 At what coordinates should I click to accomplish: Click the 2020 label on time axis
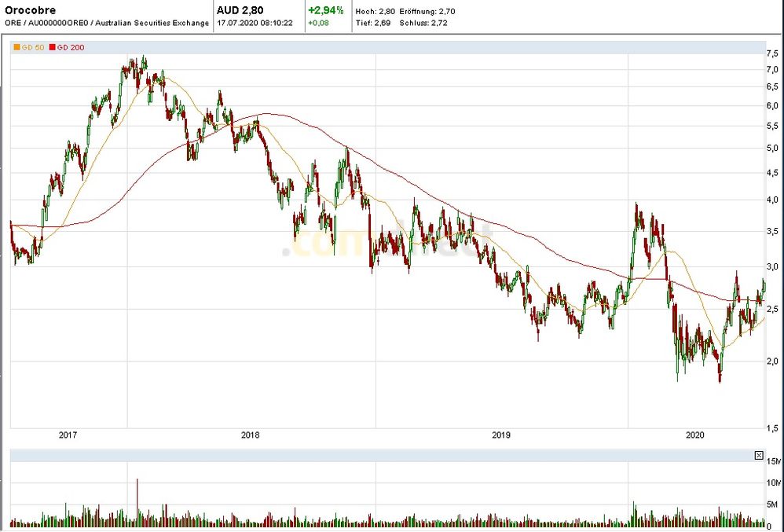(x=695, y=435)
